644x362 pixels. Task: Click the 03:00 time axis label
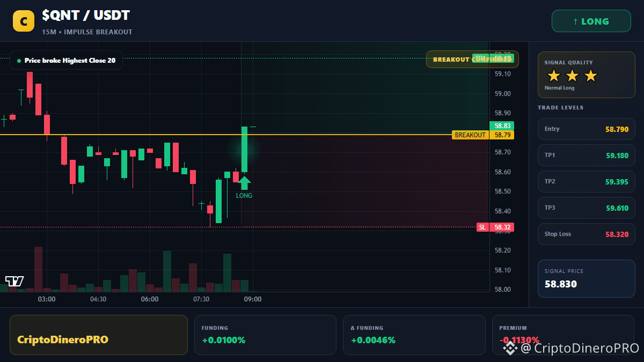coord(47,299)
